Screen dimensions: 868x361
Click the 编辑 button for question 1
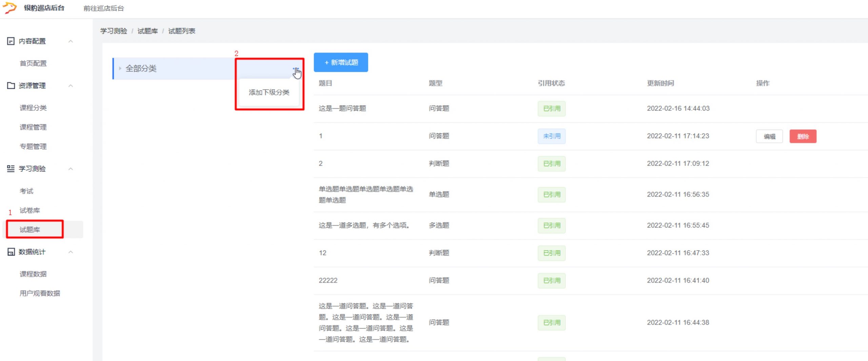click(x=769, y=136)
